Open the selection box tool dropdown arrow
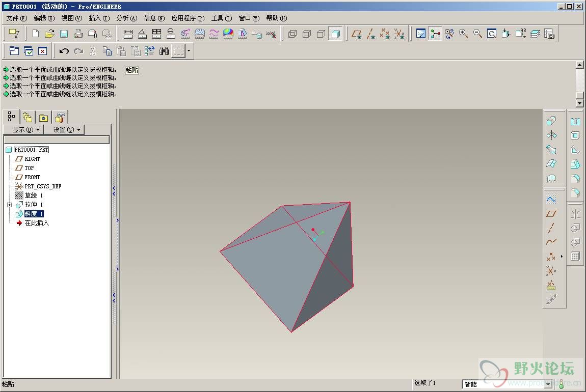 [x=189, y=51]
